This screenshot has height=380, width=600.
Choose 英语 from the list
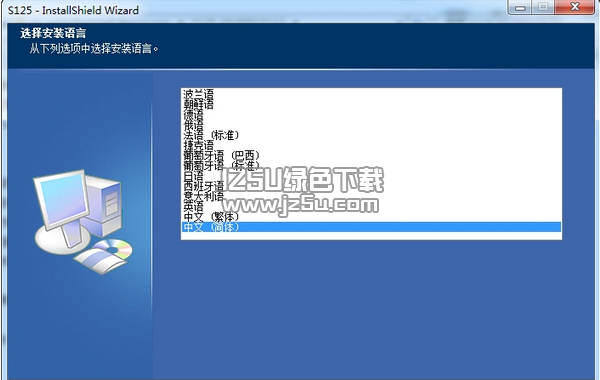pos(194,206)
